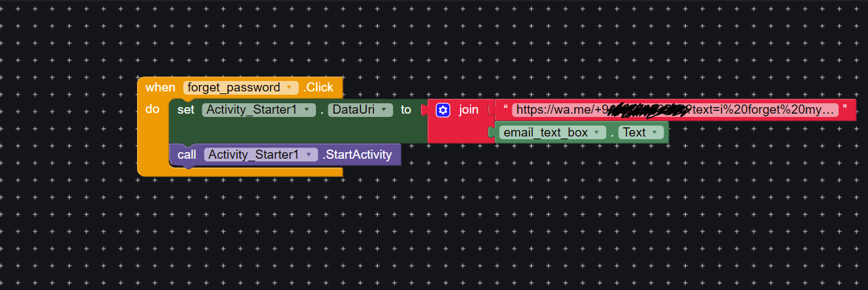
Task: Expand Activity_Starter1 dropdown in call block
Action: (x=260, y=155)
